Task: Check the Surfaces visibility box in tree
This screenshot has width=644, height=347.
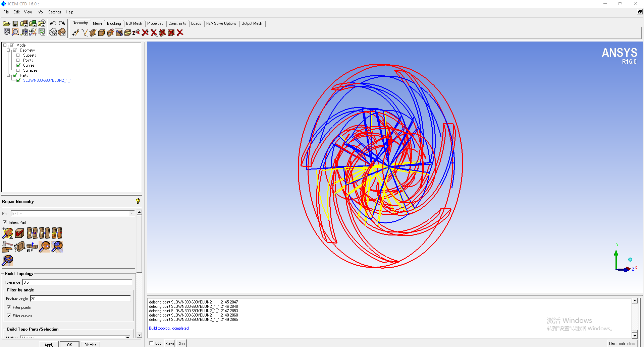Action: (18, 70)
